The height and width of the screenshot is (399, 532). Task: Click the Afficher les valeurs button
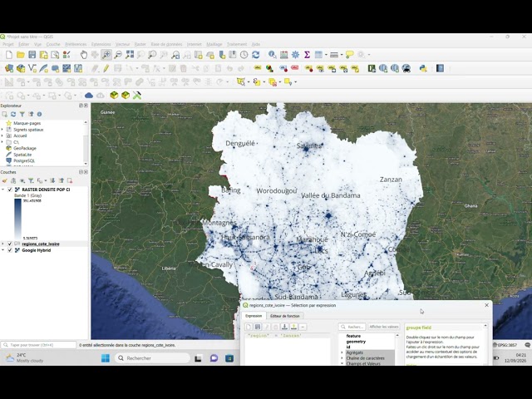384,327
